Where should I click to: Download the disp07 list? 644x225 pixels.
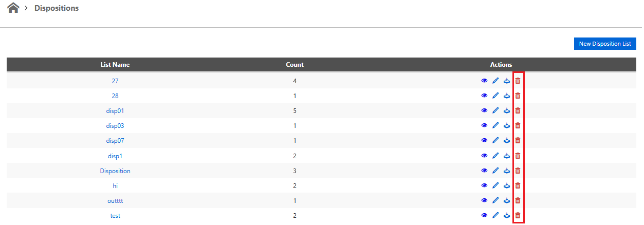coord(507,140)
